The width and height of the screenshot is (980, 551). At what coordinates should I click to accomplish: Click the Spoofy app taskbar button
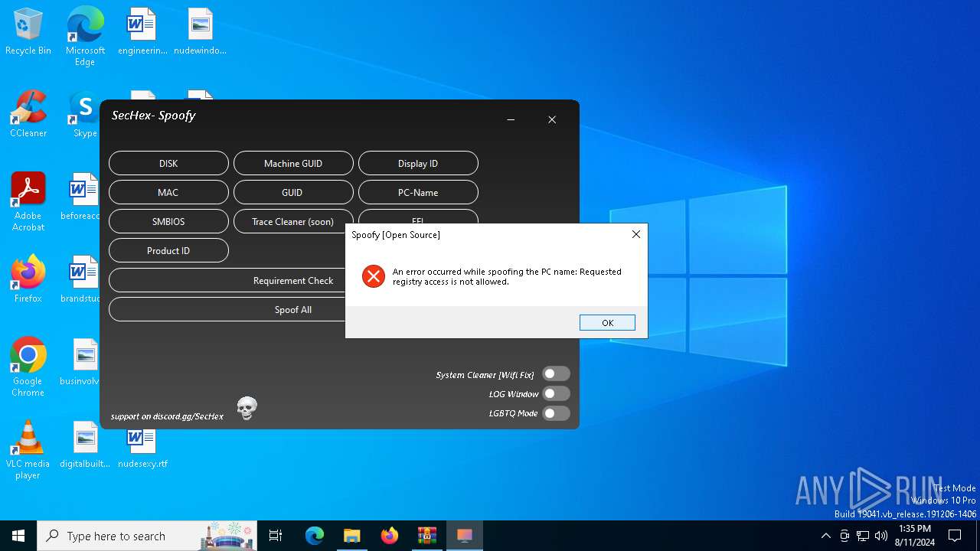464,536
